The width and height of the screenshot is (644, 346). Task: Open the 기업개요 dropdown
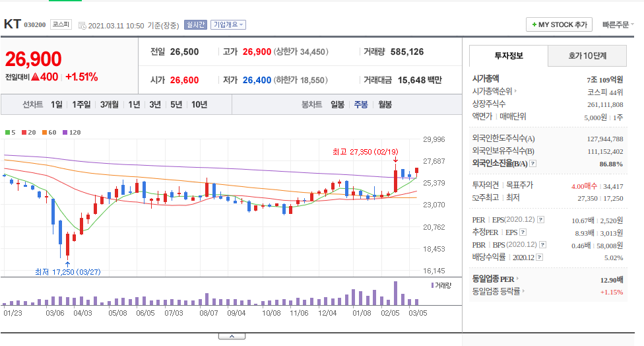(228, 24)
